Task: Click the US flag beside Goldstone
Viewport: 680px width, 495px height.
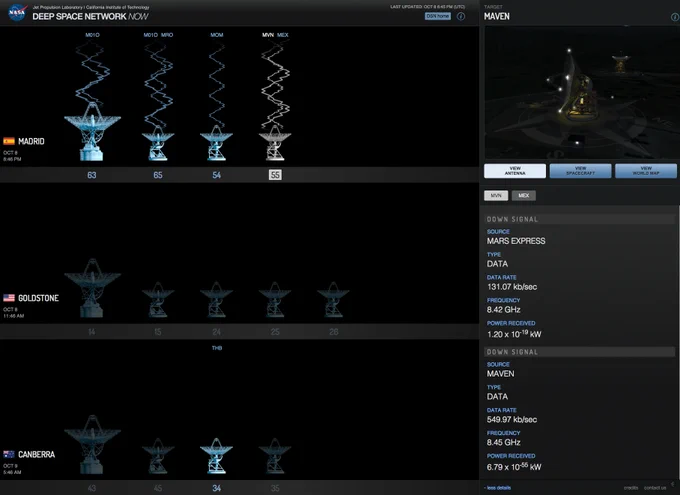Action: (9, 298)
